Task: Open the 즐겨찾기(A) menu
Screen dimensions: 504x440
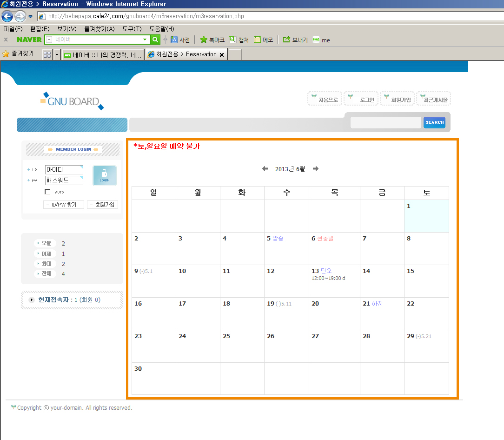Action: [99, 29]
